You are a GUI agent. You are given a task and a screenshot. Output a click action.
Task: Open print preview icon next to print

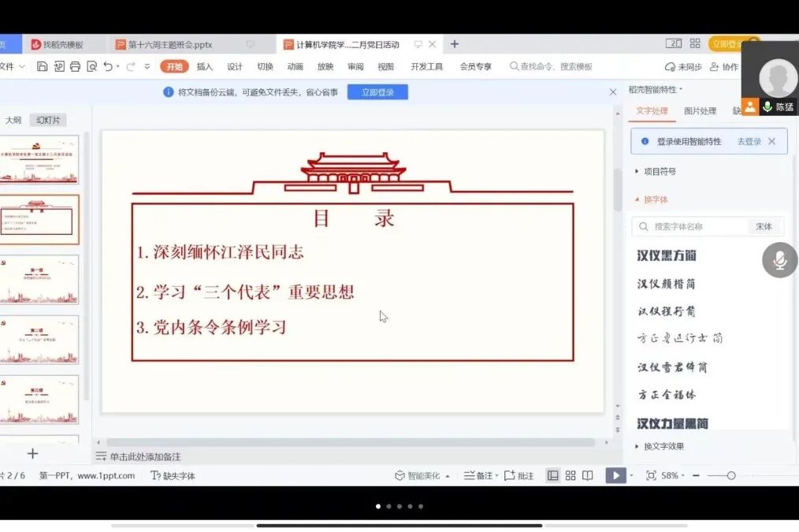91,66
